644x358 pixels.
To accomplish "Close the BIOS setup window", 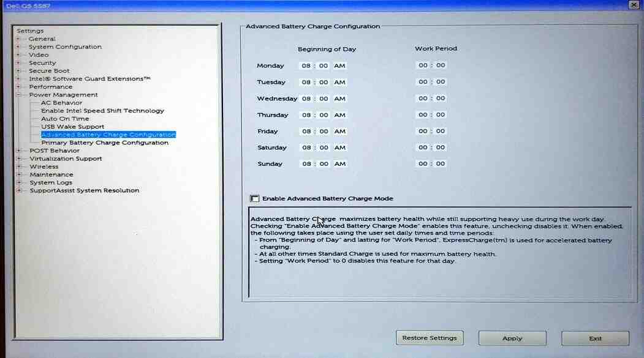I will click(x=634, y=4).
